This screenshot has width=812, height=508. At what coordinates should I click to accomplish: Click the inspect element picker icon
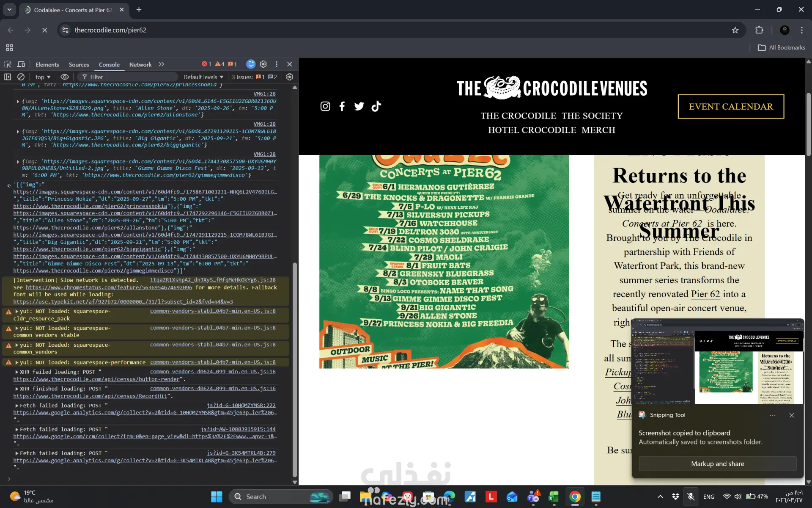pyautogui.click(x=8, y=64)
